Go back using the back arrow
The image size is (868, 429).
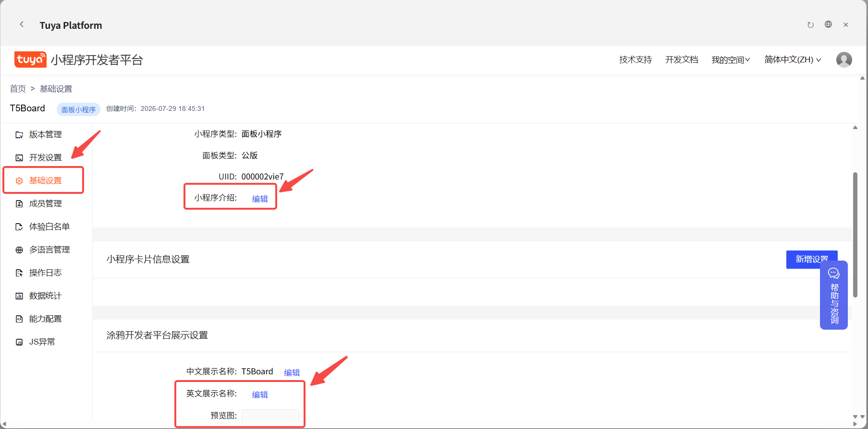coord(22,24)
